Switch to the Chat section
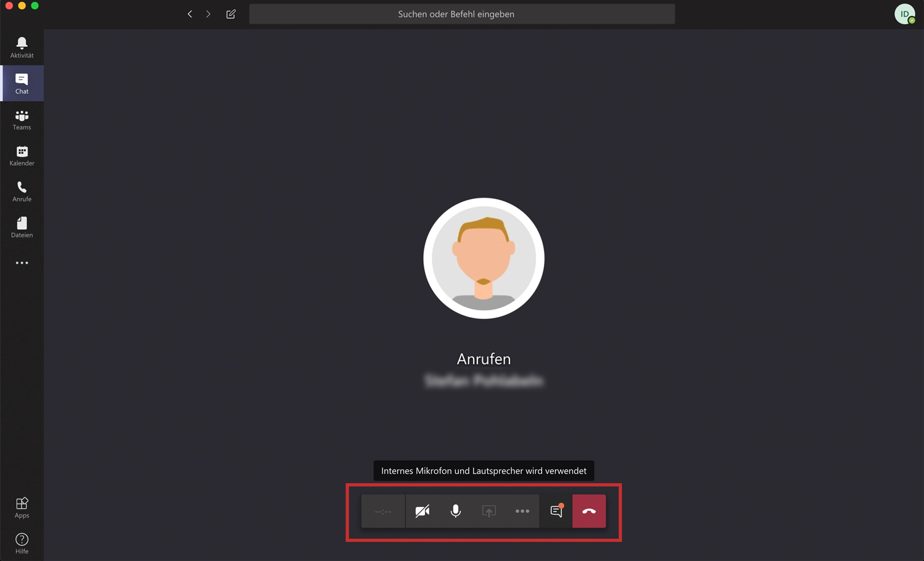 point(22,84)
